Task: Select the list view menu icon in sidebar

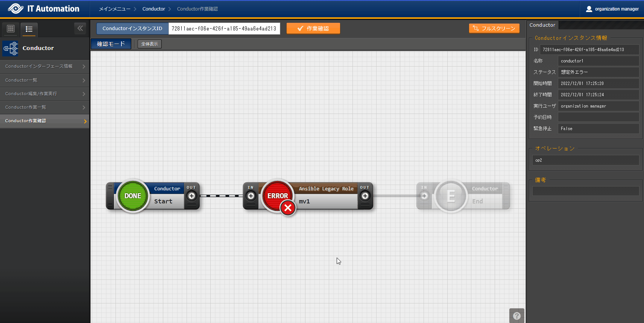Action: coord(29,29)
